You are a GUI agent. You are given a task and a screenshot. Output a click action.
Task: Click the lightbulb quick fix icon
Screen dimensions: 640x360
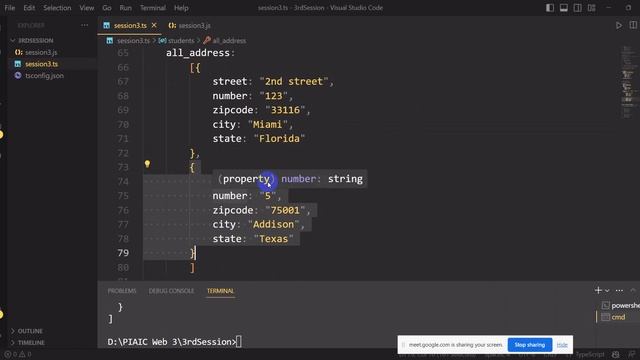[x=147, y=164]
